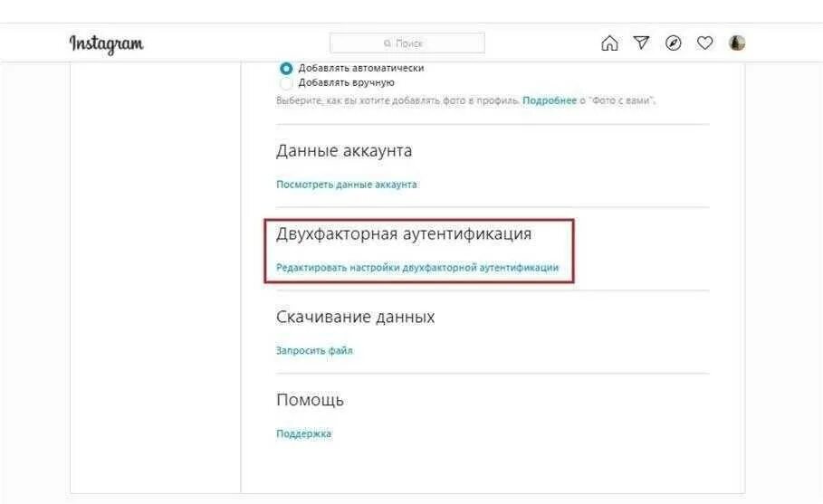Viewport: 823px width, 504px height.
Task: Open the profile avatar menu
Action: (737, 43)
